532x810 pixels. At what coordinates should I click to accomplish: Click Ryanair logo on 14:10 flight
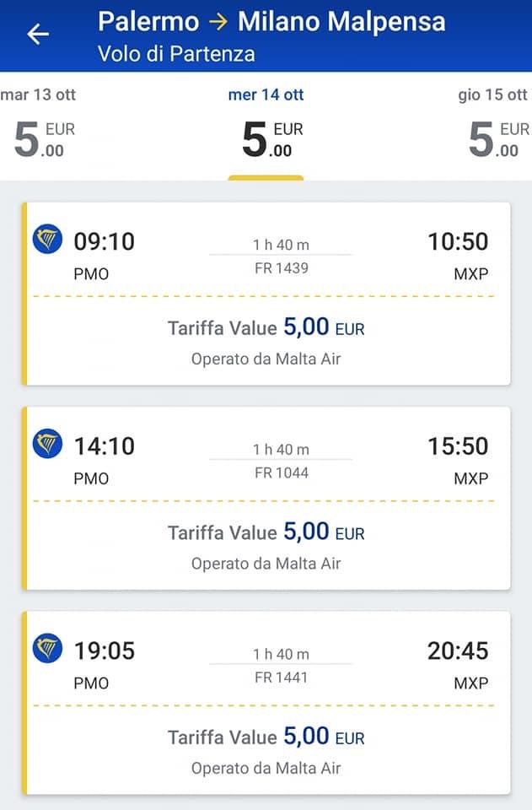click(x=47, y=444)
